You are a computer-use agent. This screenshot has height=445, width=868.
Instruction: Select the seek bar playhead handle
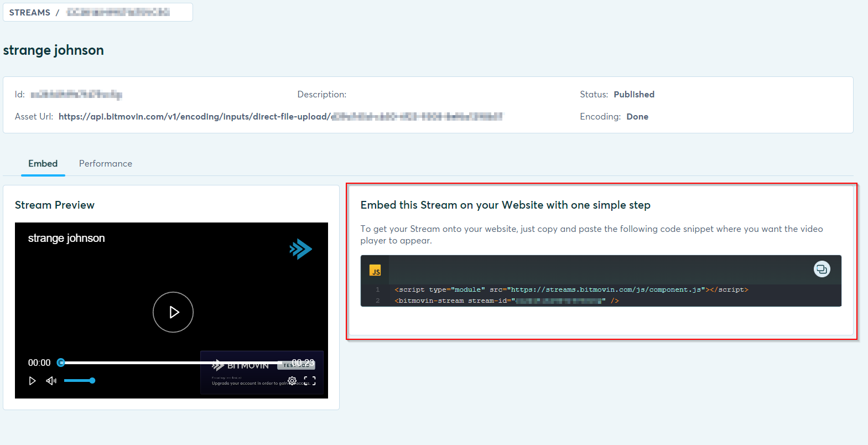click(61, 363)
